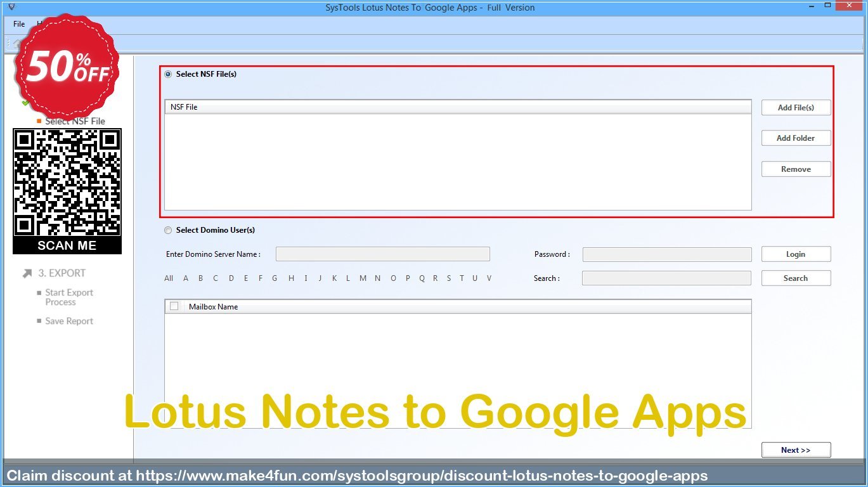Select 'Select NSF File' step in sidebar
The height and width of the screenshot is (487, 868).
[75, 121]
